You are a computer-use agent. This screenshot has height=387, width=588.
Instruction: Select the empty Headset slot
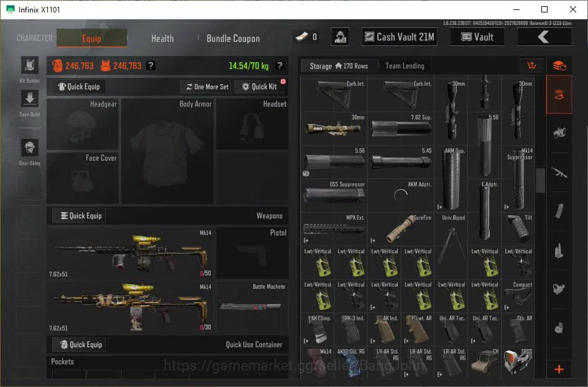[x=252, y=124]
